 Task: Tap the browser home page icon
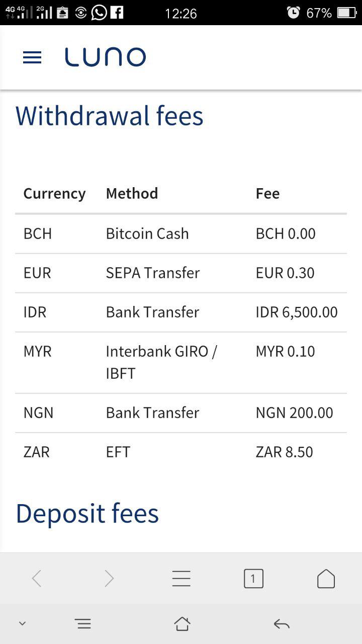click(x=326, y=579)
